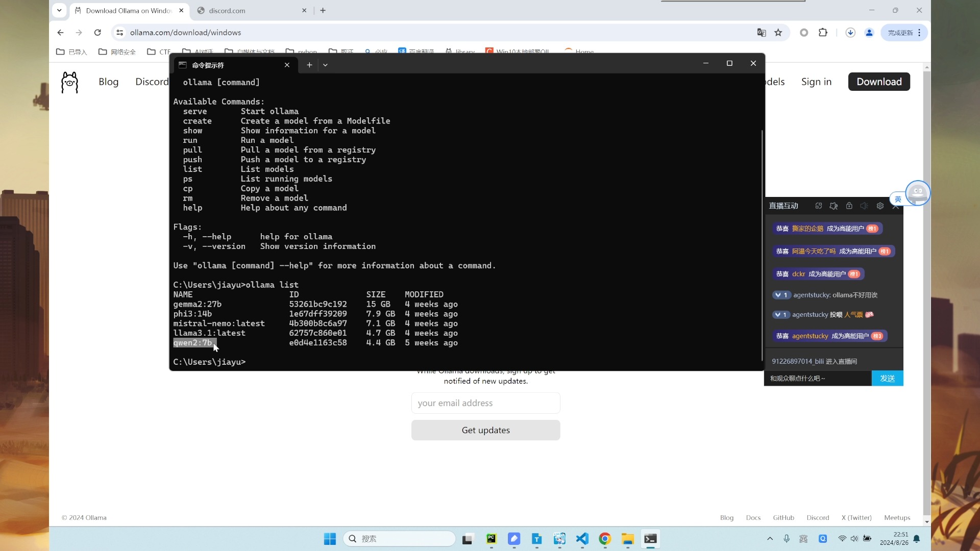This screenshot has height=551, width=980.
Task: Expand agentstucky ollama comment level badge
Action: [x=781, y=295]
